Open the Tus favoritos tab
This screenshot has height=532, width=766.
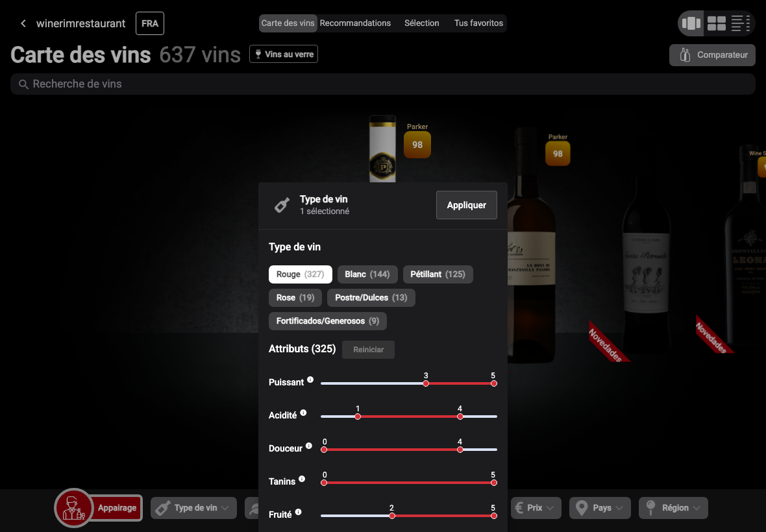(479, 23)
